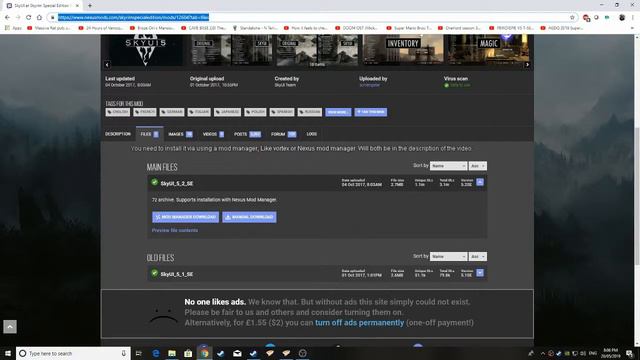Switch to the Images tab

(180, 134)
